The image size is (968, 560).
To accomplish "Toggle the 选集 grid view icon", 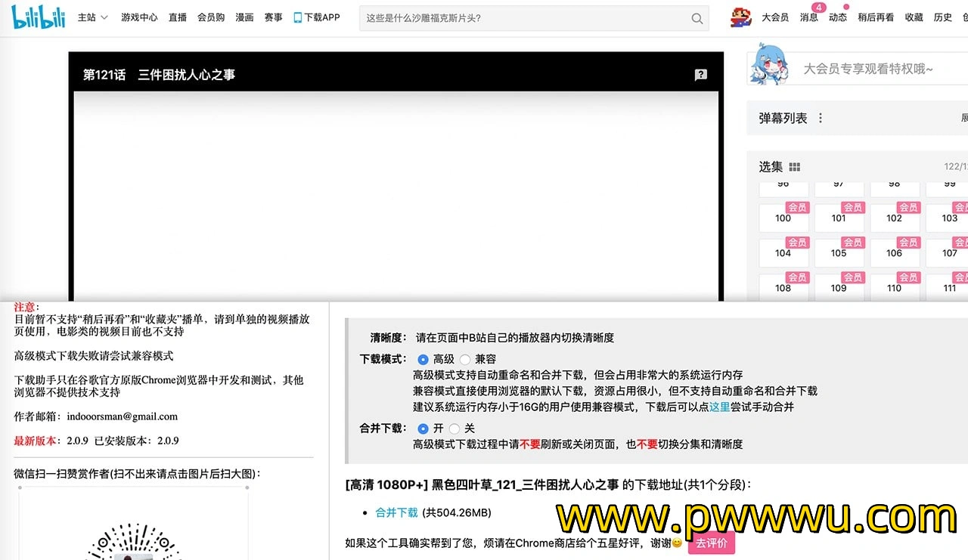I will [794, 167].
